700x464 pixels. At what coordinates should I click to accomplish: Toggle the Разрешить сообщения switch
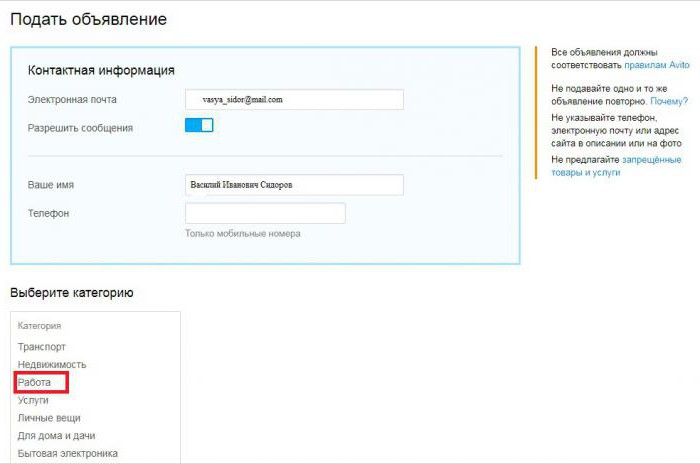tap(199, 125)
